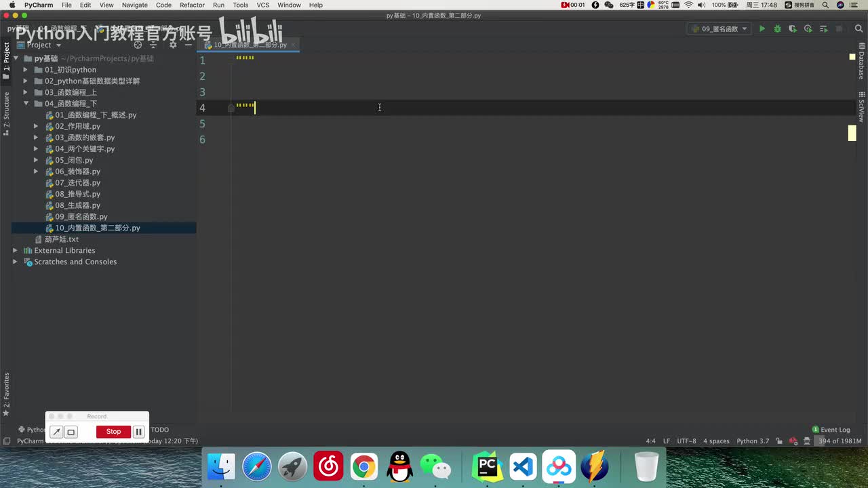The width and height of the screenshot is (868, 488).
Task: Expand the 03_函数编程_上 folder
Action: 26,92
